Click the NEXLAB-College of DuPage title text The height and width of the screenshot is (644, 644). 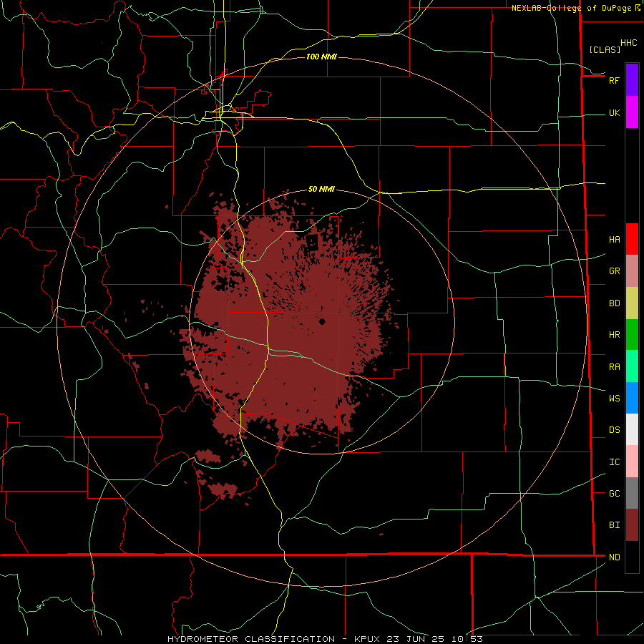[571, 8]
